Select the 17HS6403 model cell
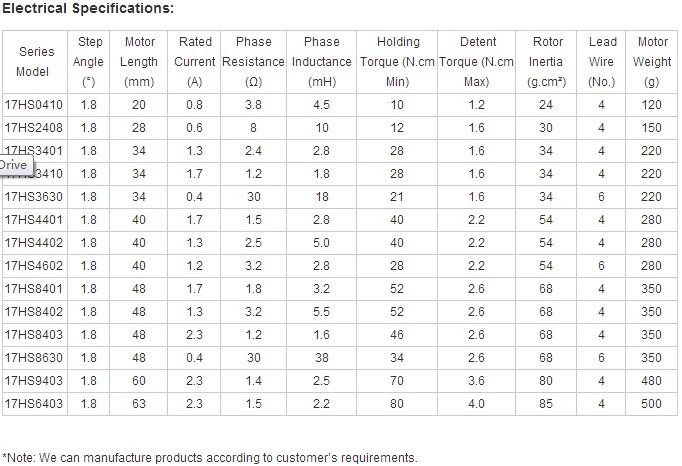Viewport: 682px width, 466px height. click(x=34, y=404)
